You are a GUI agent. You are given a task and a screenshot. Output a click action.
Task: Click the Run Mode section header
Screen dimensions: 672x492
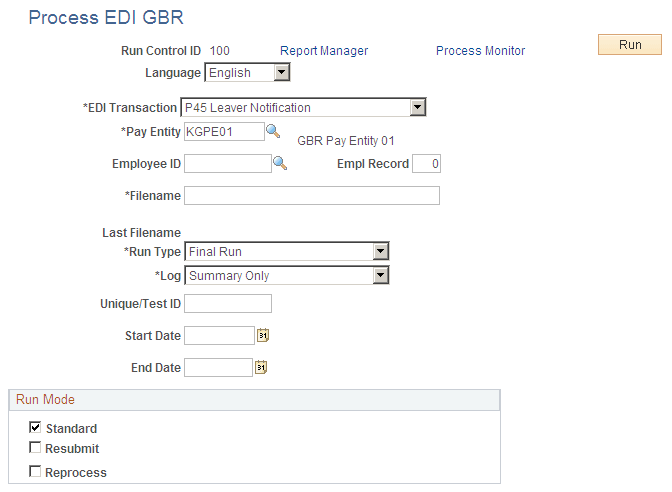tap(255, 400)
